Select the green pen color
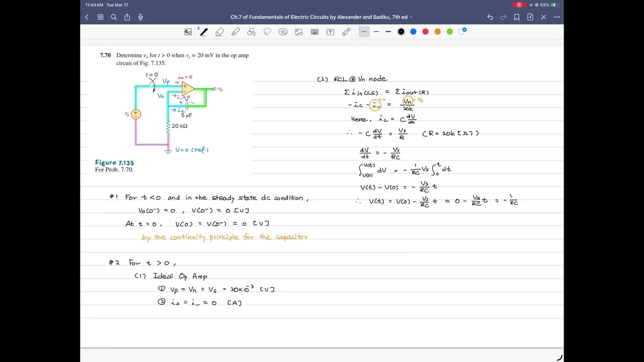This screenshot has height=362, width=644. (x=450, y=32)
